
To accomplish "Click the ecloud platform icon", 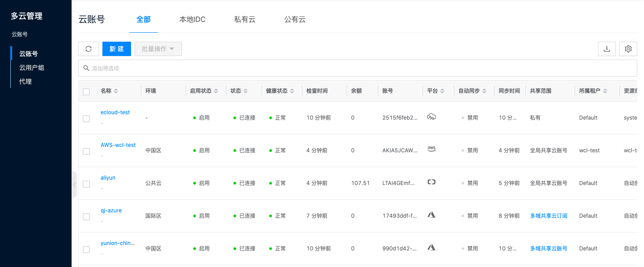I will tap(431, 117).
